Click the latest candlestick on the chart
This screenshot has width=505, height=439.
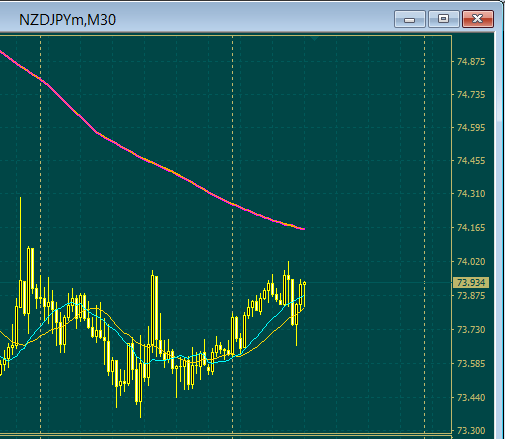tap(304, 293)
